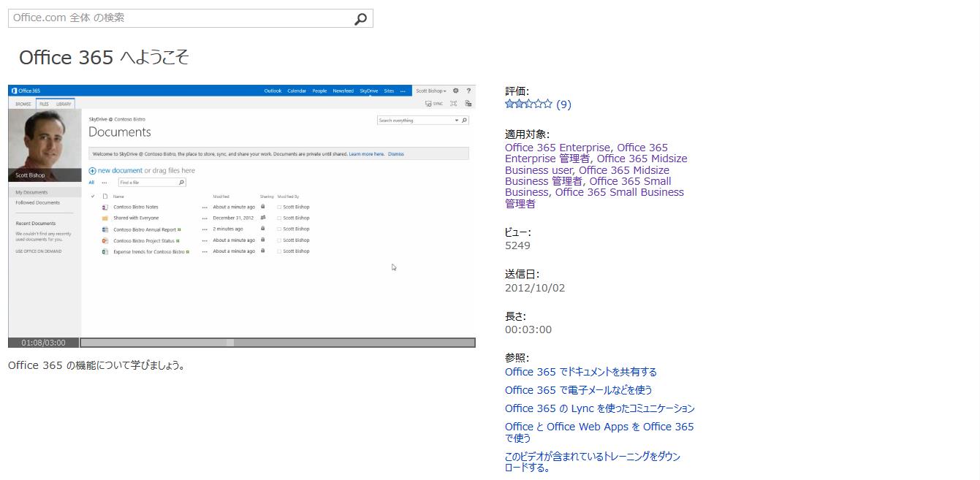This screenshot has height=480, width=980.
Task: Click Learn more here in the welcome banner
Action: (366, 154)
